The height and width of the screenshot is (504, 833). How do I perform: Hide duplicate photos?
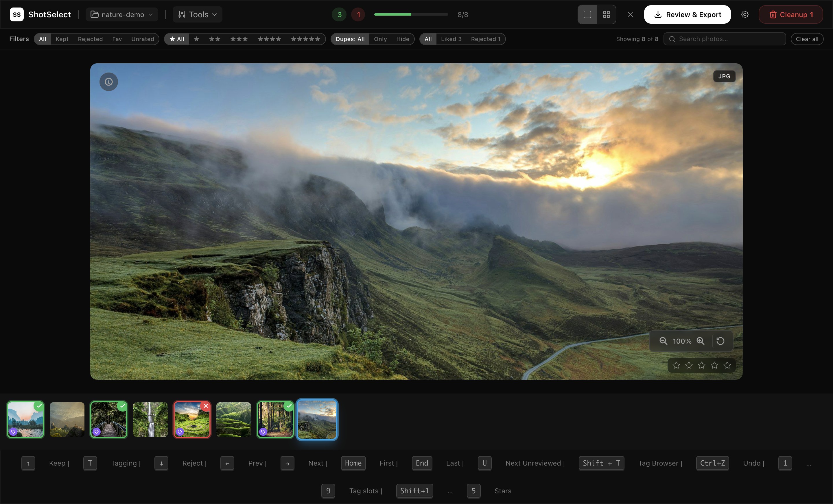click(x=402, y=39)
